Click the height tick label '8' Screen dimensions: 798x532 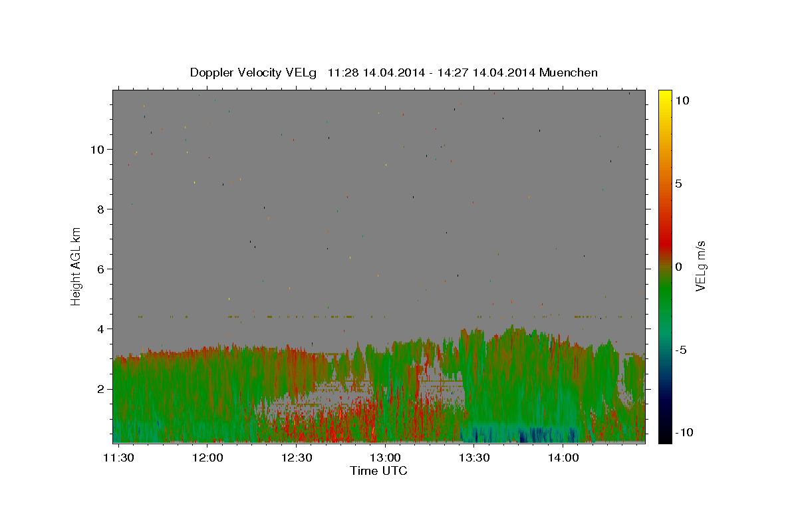[x=100, y=209]
